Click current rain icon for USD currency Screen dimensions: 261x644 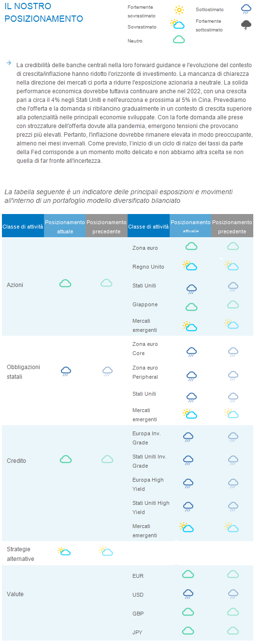pos(188,594)
